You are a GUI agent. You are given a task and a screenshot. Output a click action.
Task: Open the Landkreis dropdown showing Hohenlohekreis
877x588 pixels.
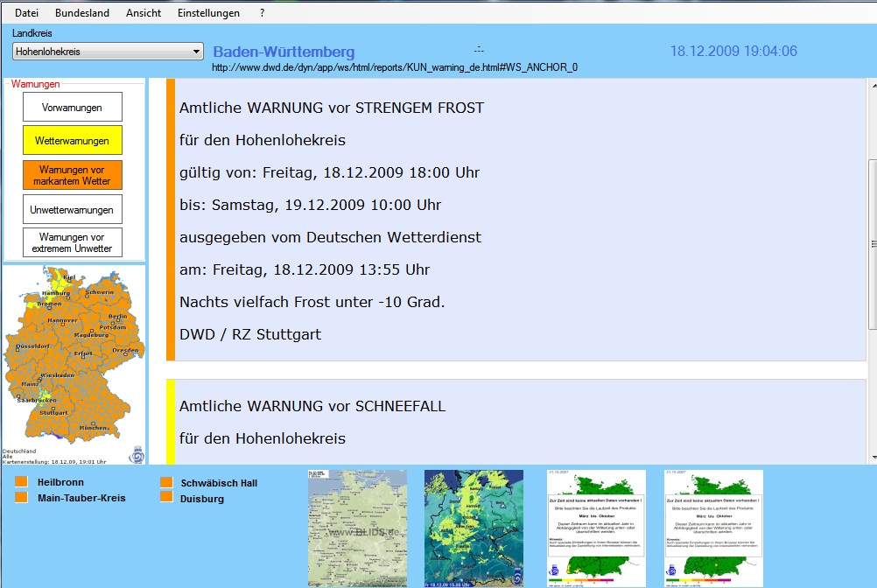[108, 52]
